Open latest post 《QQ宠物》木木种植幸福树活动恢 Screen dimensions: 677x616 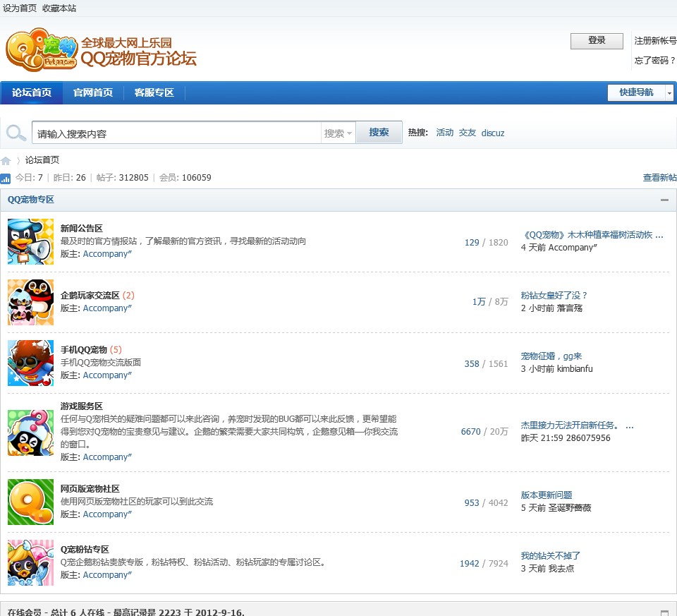click(x=592, y=235)
